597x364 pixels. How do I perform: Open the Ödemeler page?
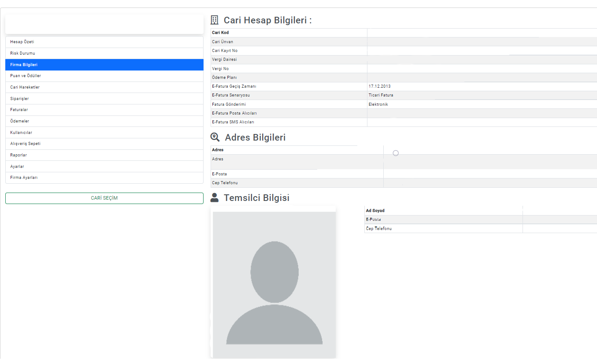coord(104,121)
